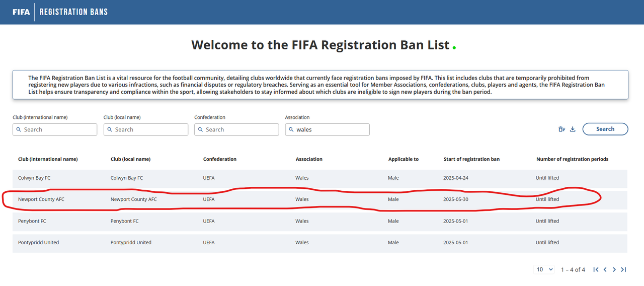The height and width of the screenshot is (286, 644).
Task: Click Wales in the Colwyn Bay row
Action: pos(302,178)
